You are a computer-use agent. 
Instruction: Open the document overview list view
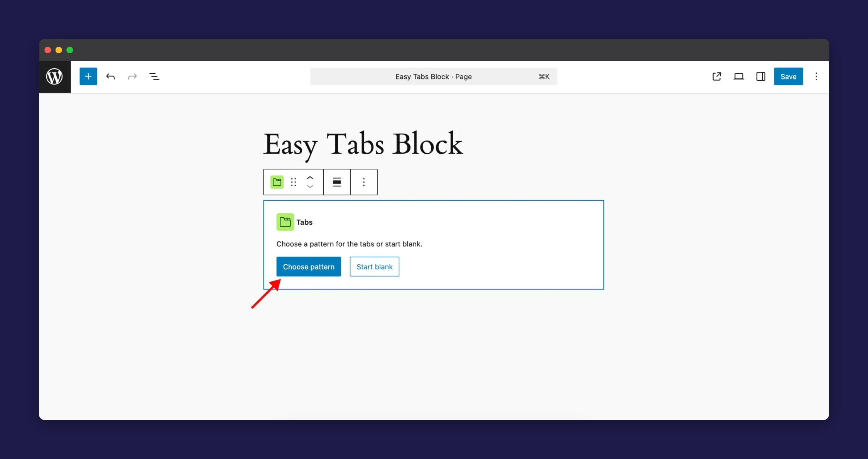point(154,76)
